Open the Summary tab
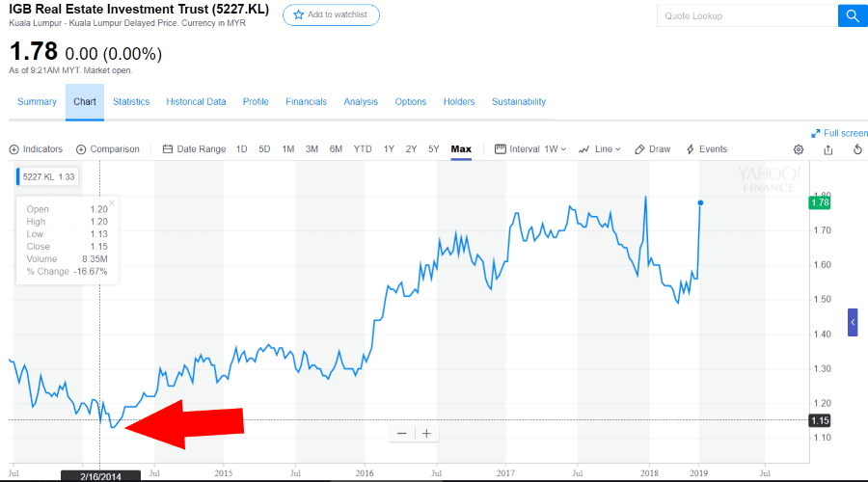This screenshot has height=482, width=868. click(x=37, y=102)
